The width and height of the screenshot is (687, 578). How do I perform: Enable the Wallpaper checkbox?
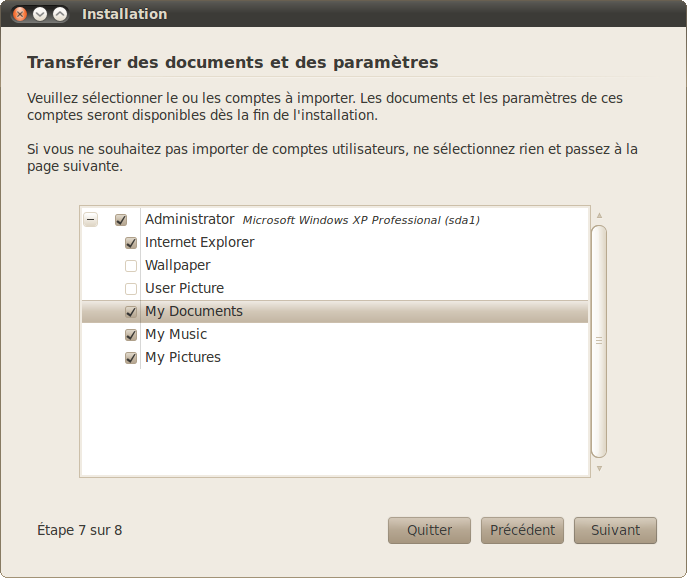pos(131,266)
